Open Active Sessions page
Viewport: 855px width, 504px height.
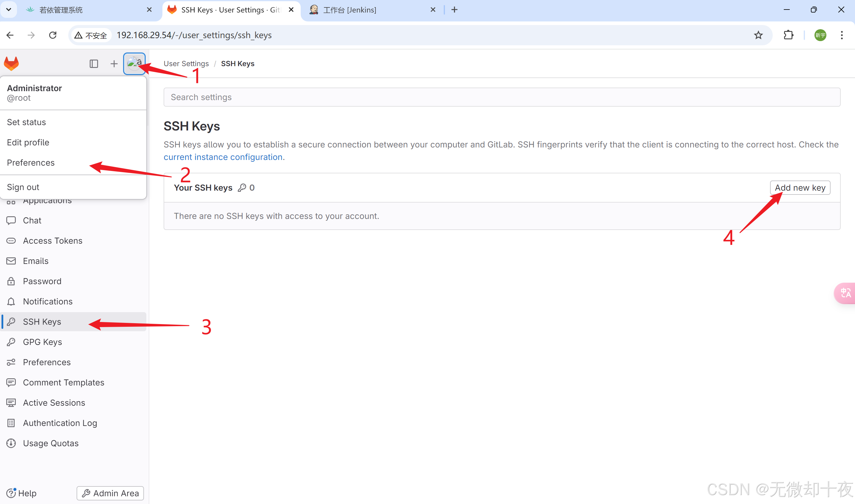(54, 403)
